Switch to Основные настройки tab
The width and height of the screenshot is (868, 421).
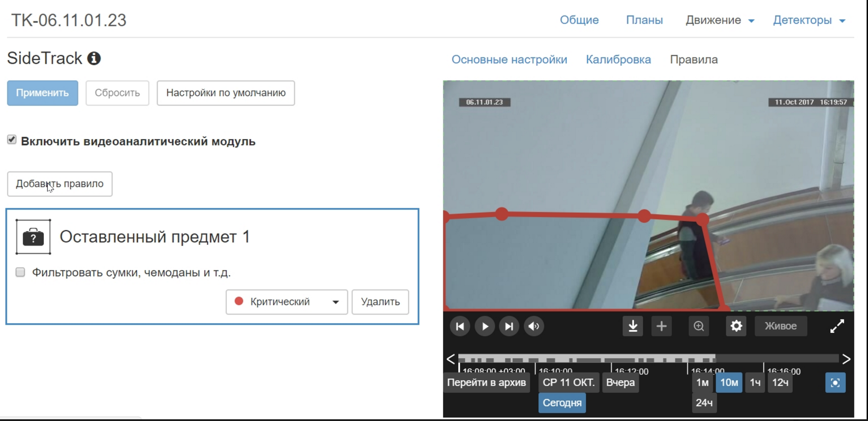509,60
